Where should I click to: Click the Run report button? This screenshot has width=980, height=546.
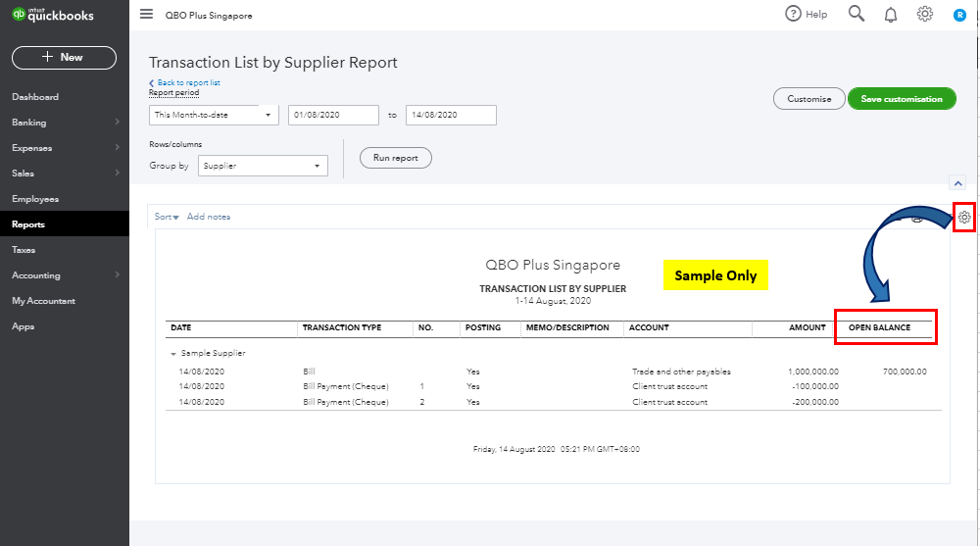click(x=396, y=158)
